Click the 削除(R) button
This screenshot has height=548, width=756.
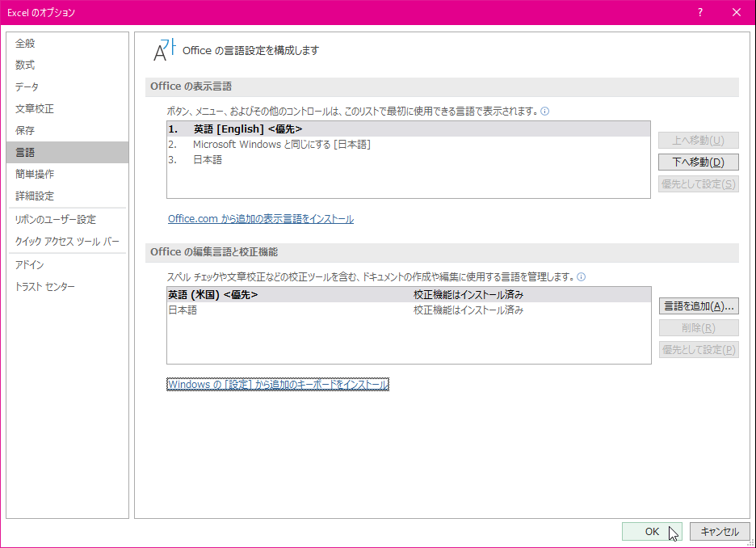[699, 328]
